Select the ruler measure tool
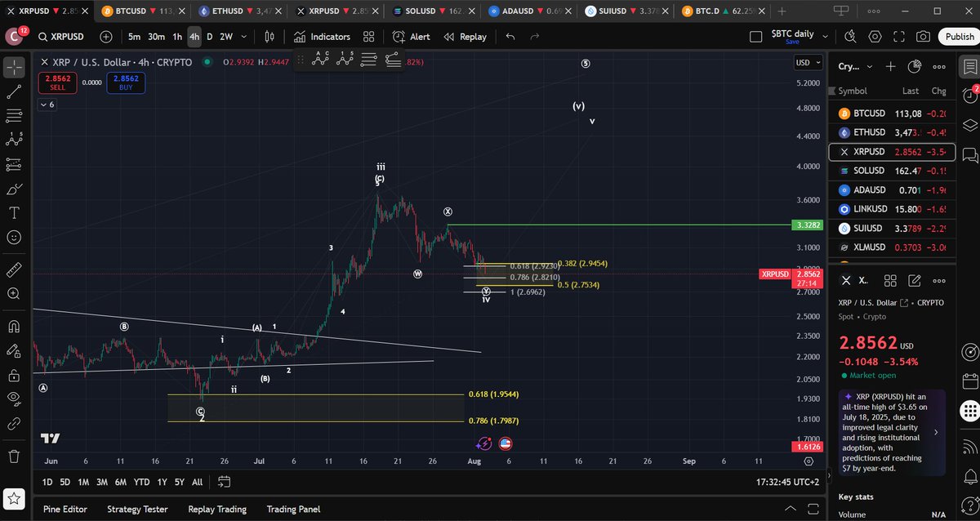The image size is (980, 521). (14, 269)
